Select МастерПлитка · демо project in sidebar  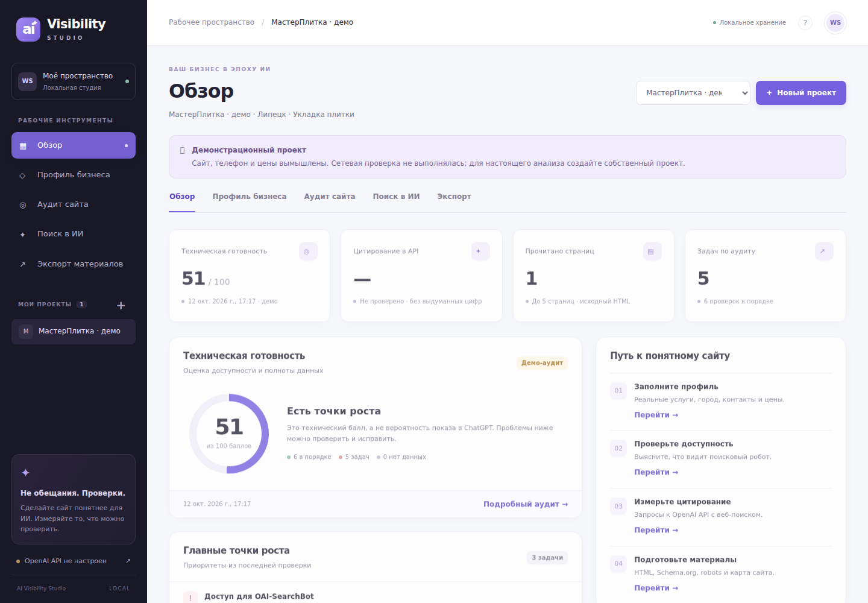pos(74,332)
